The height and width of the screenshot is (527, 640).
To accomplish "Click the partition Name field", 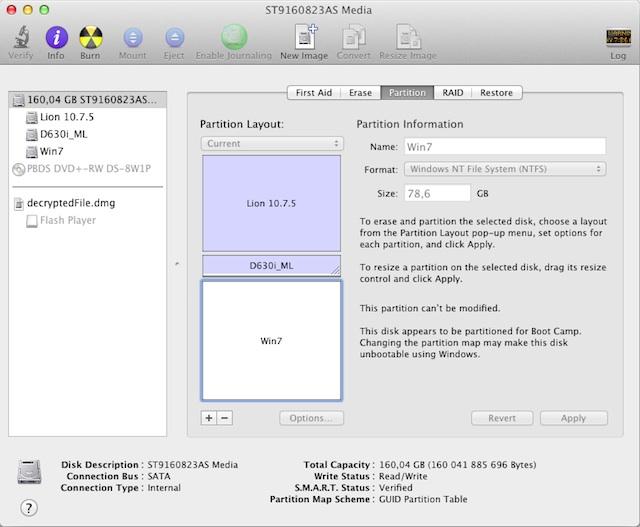I will tap(505, 147).
